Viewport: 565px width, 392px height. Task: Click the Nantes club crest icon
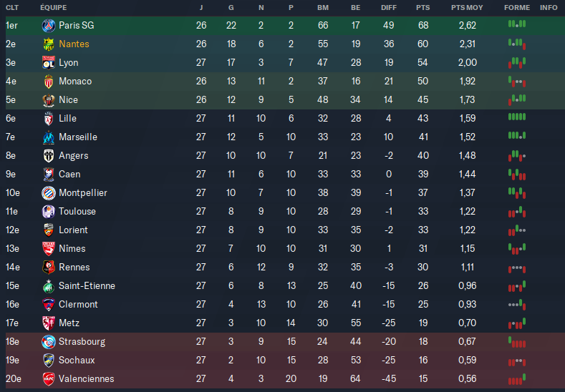48,44
